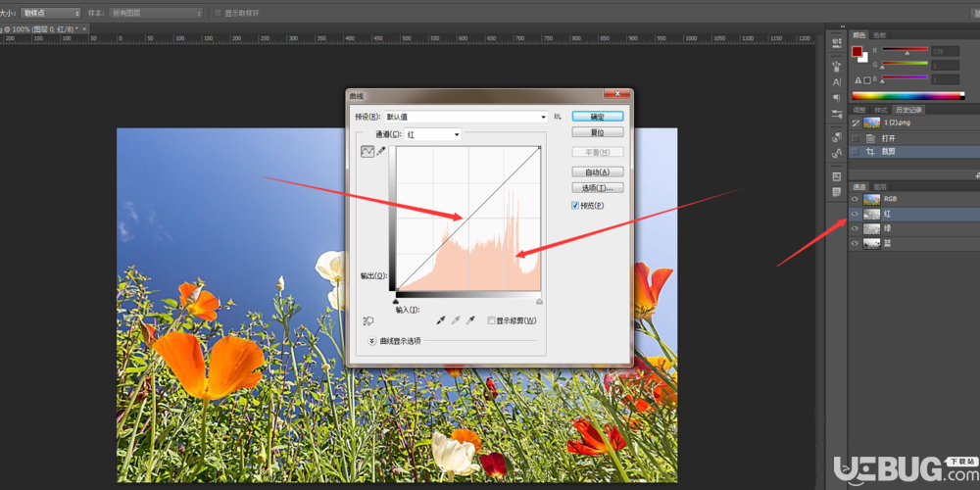Open the Character panel icon

(x=837, y=82)
